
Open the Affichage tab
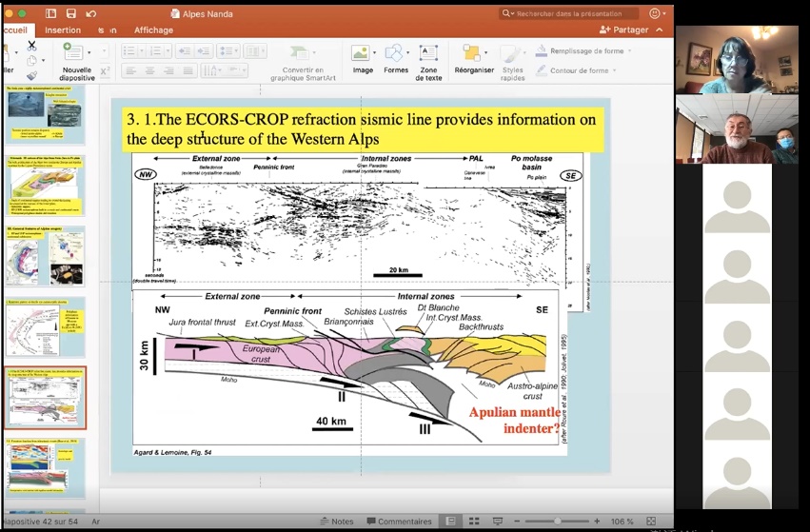tap(153, 30)
